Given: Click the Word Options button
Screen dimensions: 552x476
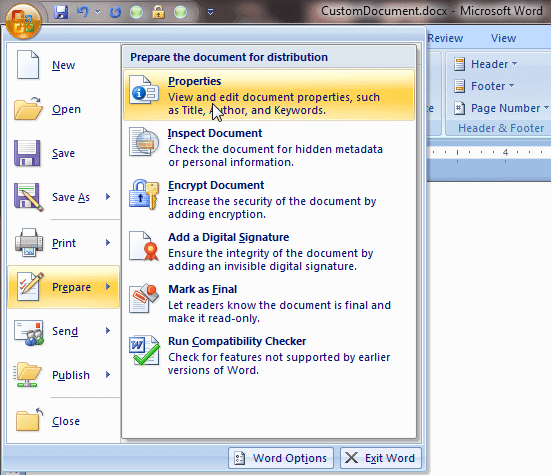Looking at the screenshot, I should tap(281, 458).
